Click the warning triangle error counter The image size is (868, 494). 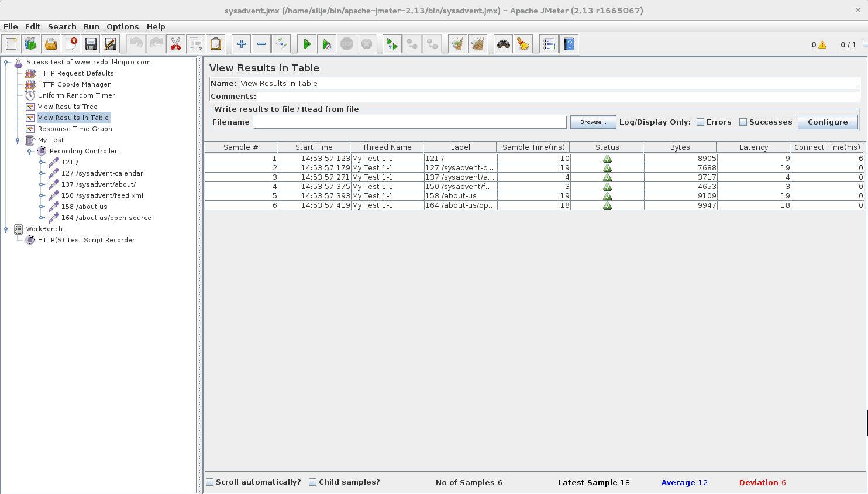pos(822,44)
